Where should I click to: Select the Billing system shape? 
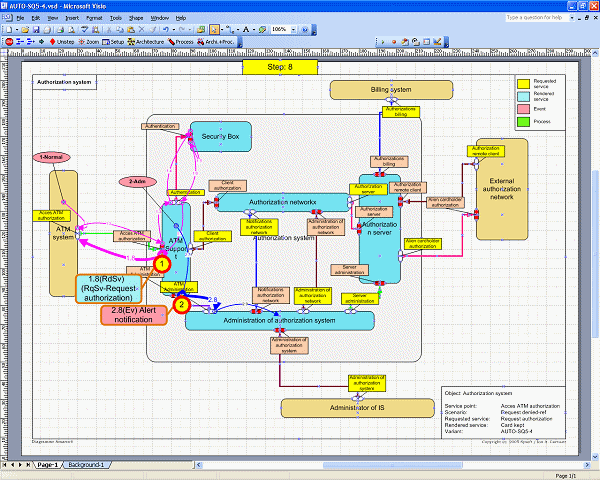coord(391,90)
